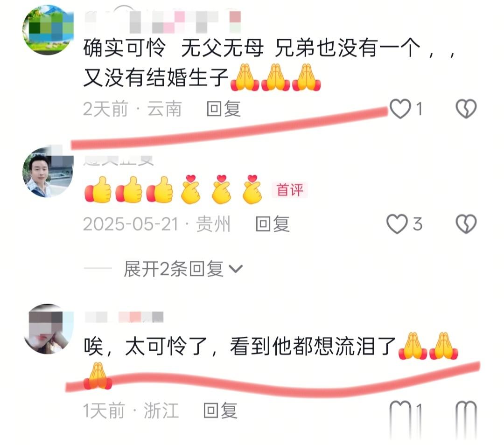Viewport: 504px width, 445px height.
Task: Open blurred username of Zhejiang commenter
Action: click(124, 317)
